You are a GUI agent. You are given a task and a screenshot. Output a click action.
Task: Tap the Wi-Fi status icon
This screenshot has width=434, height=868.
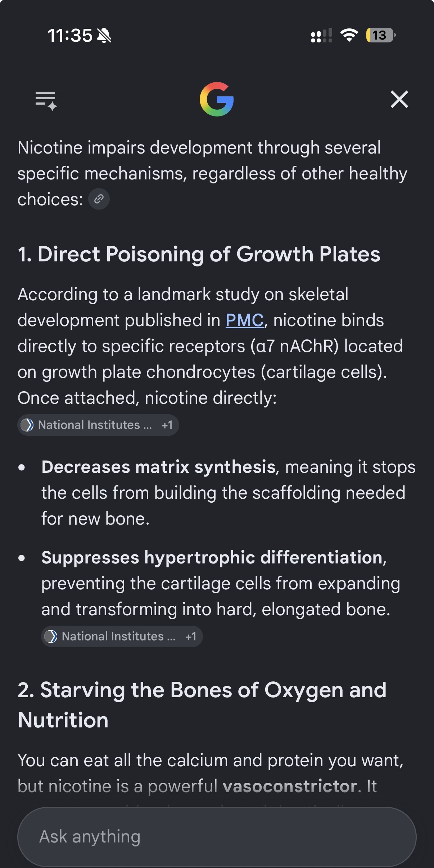coord(349,35)
